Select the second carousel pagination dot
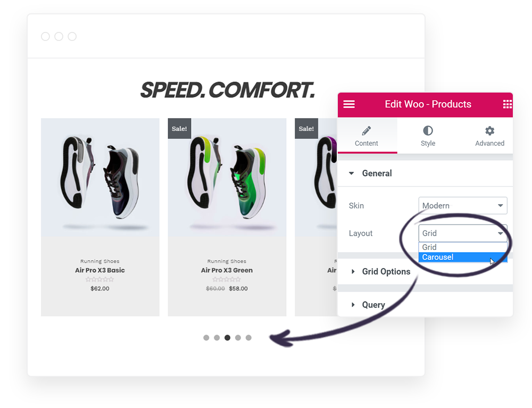This screenshot has height=408, width=532. pos(217,338)
